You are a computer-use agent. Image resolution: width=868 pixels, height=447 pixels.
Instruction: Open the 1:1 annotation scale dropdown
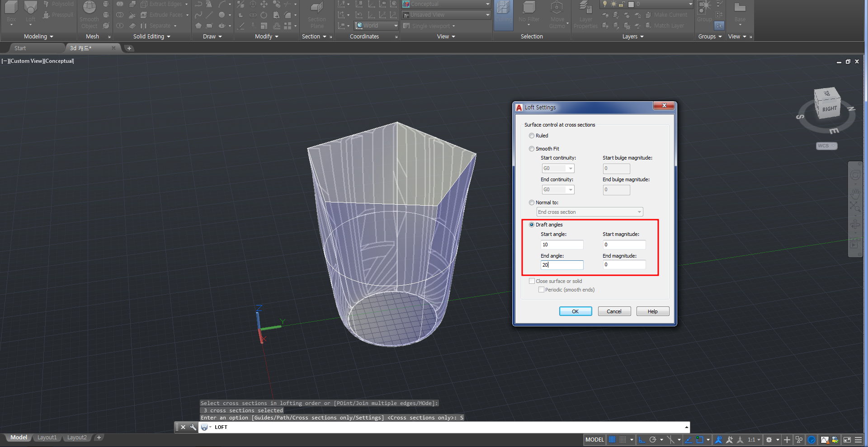pos(754,440)
